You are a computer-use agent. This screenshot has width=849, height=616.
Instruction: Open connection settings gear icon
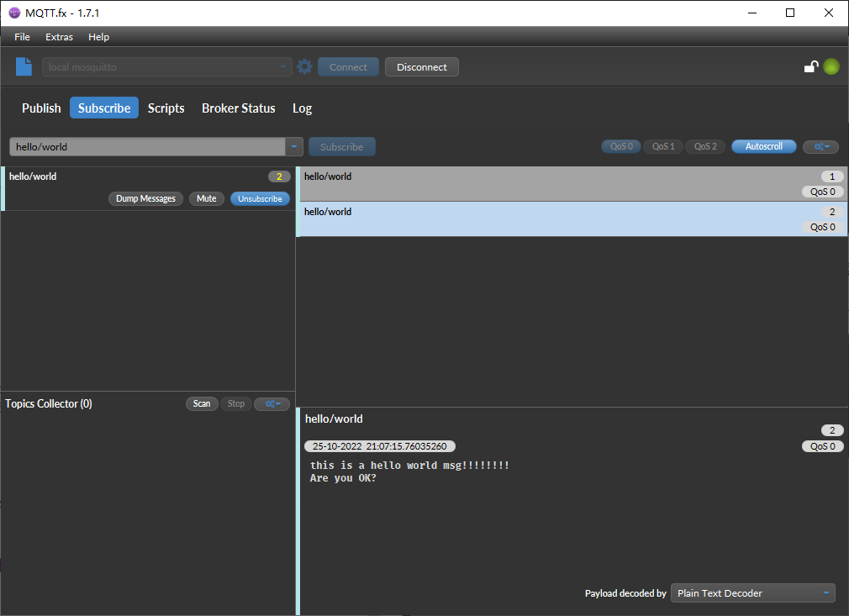tap(305, 66)
